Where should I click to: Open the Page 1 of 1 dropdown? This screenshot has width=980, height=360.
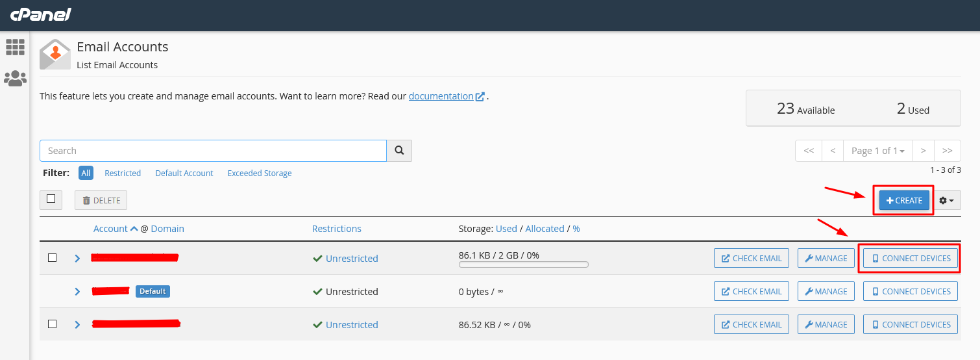point(877,151)
